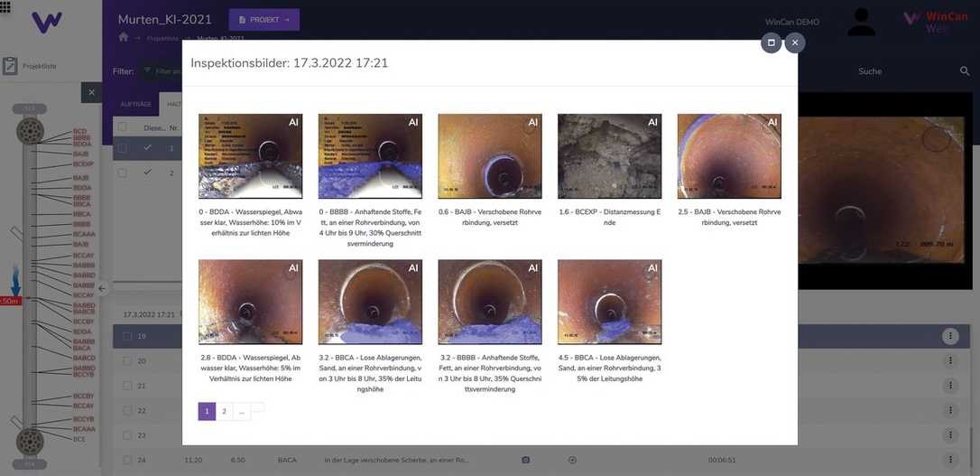Open three-dot menu for row 19
The width and height of the screenshot is (980, 476).
point(949,336)
